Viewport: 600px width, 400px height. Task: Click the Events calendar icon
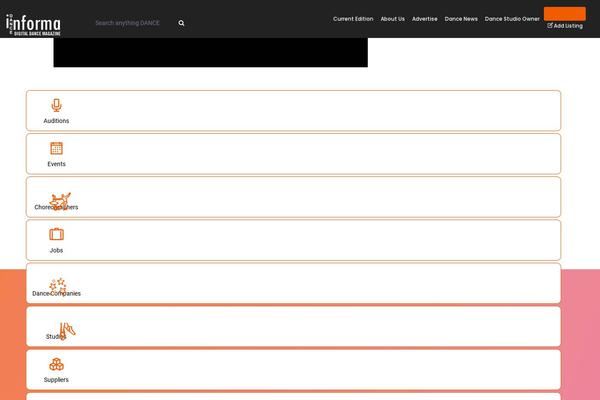pyautogui.click(x=56, y=148)
